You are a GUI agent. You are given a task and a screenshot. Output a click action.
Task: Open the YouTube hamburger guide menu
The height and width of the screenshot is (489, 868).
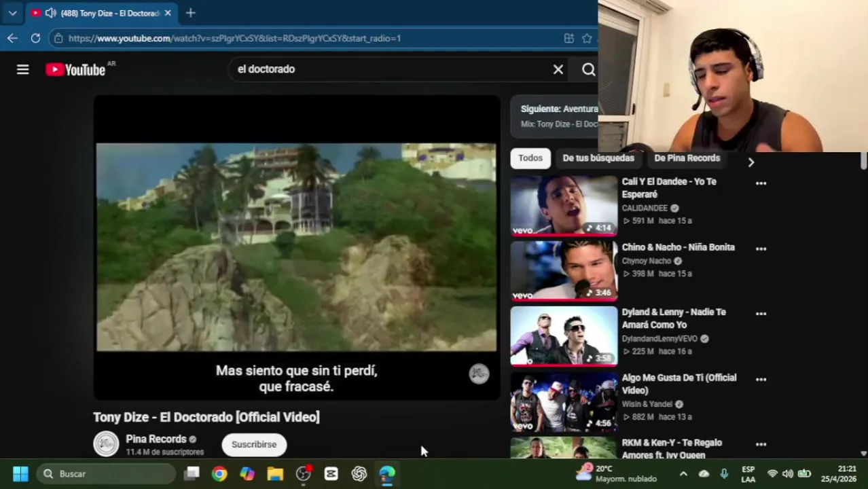coord(22,69)
